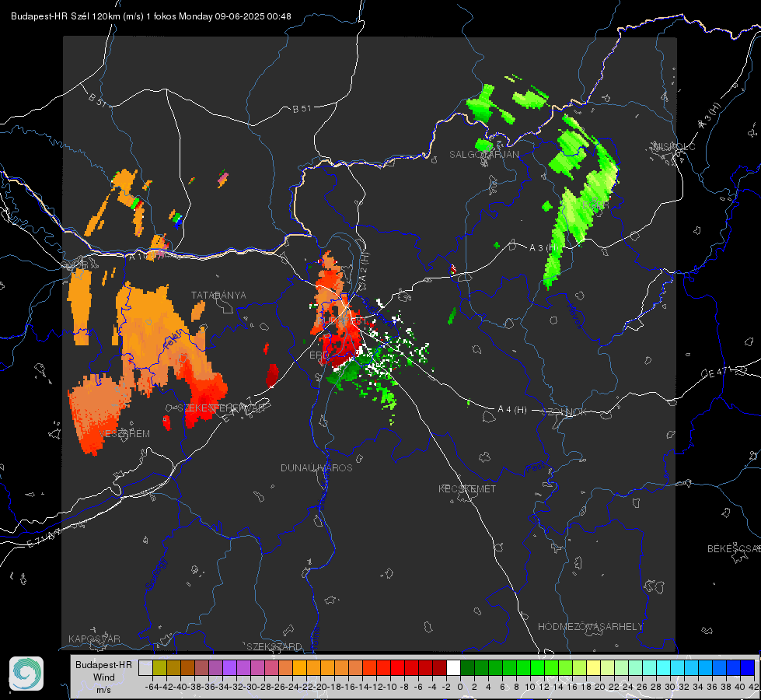761x700 pixels.
Task: Click the SZOLNOK city label
Action: tap(566, 412)
